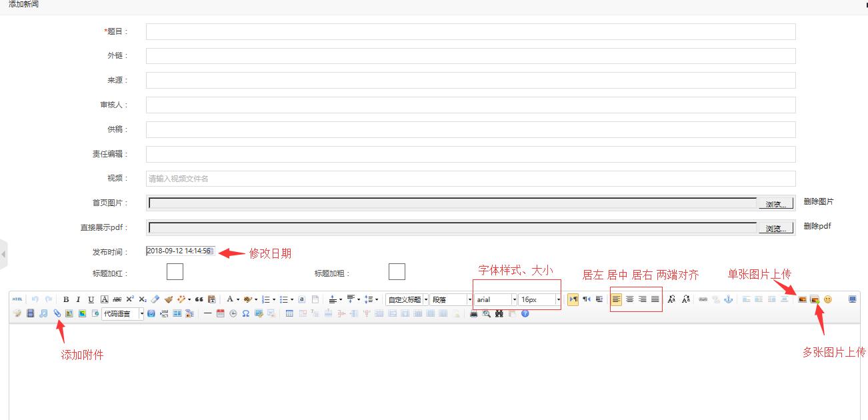Click 浏览 button for 首页图片
The width and height of the screenshot is (868, 420).
[776, 204]
